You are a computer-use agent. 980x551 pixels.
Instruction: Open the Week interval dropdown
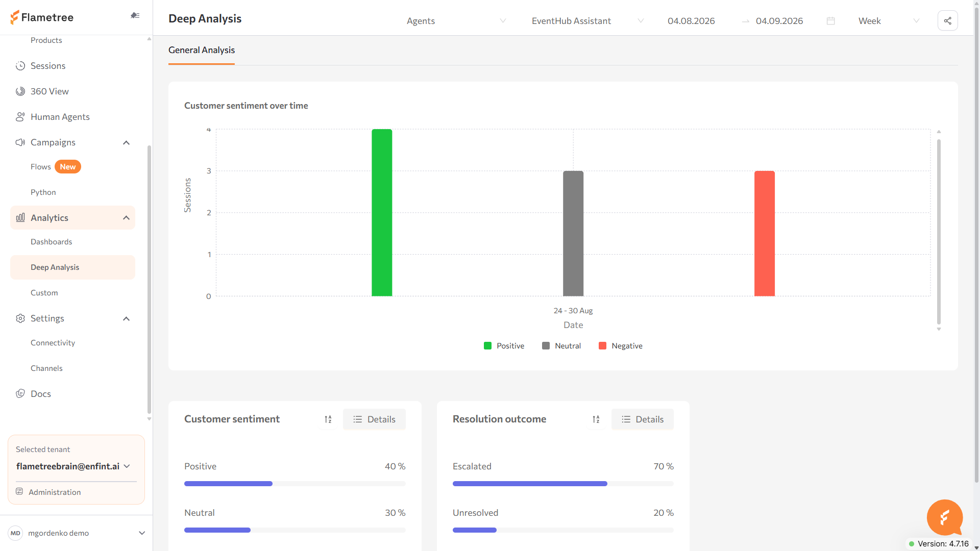[889, 21]
